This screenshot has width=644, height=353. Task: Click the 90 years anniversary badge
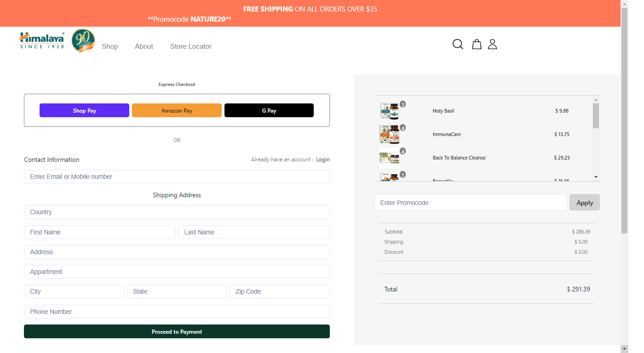[83, 41]
